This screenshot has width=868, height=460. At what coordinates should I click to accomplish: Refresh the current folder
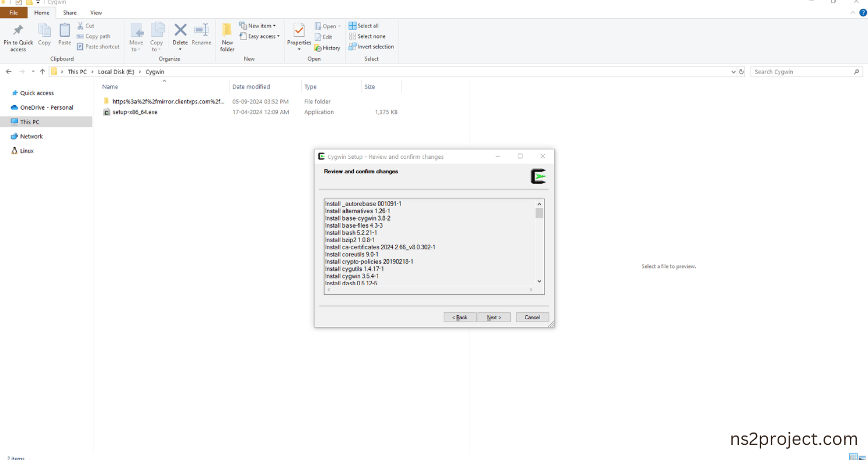click(742, 72)
